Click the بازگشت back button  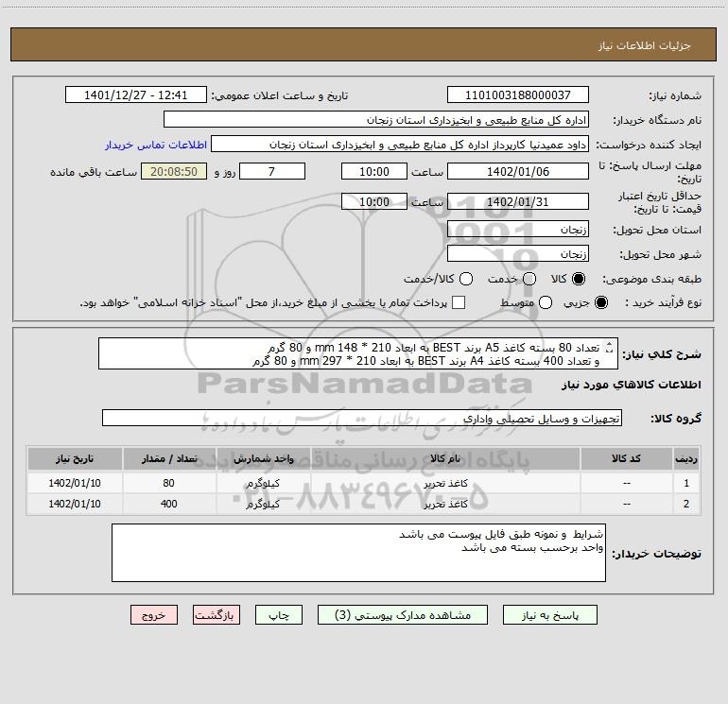[217, 615]
